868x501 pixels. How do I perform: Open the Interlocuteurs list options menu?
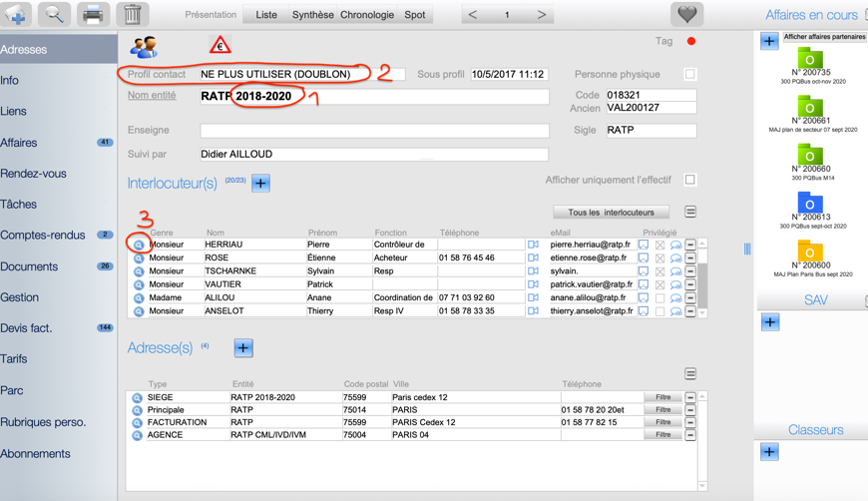690,213
